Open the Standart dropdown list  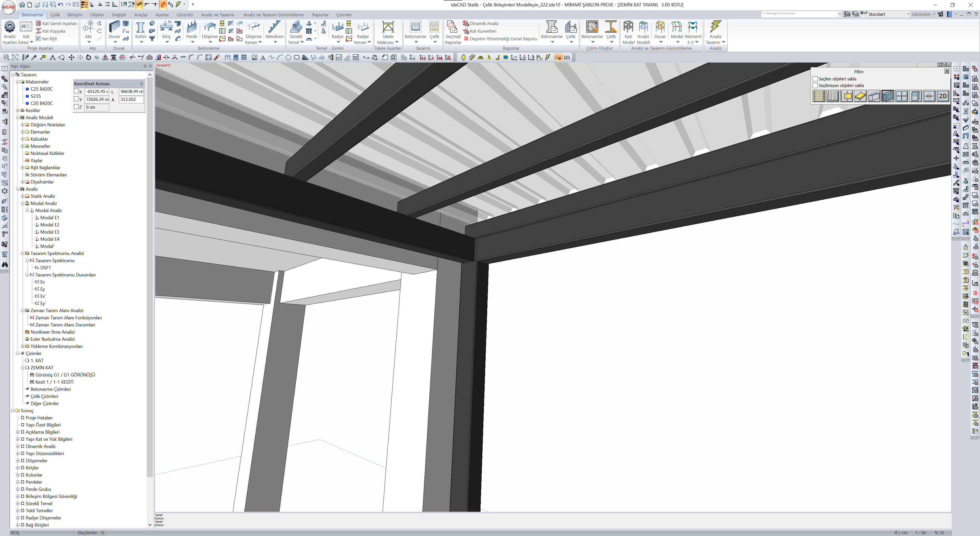tap(908, 15)
